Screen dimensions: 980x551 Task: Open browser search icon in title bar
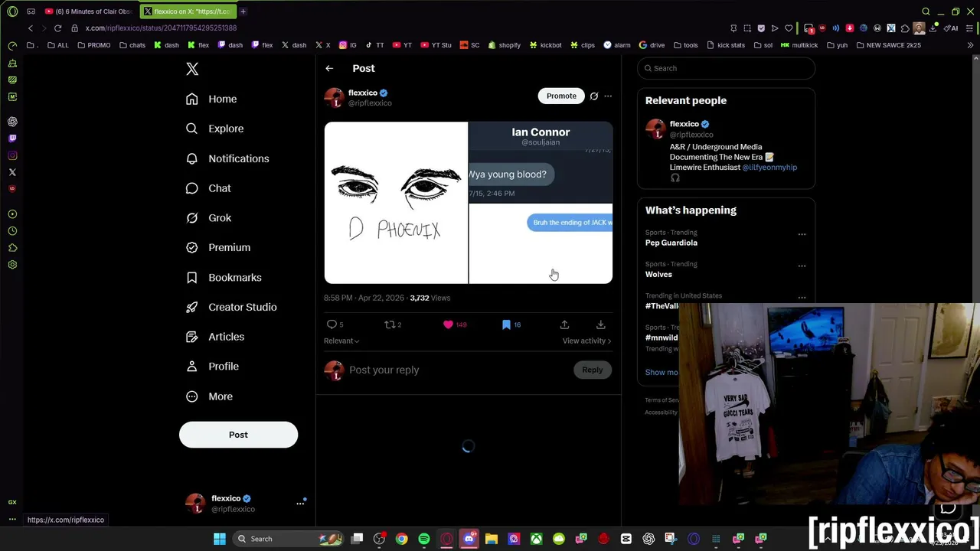(x=926, y=11)
